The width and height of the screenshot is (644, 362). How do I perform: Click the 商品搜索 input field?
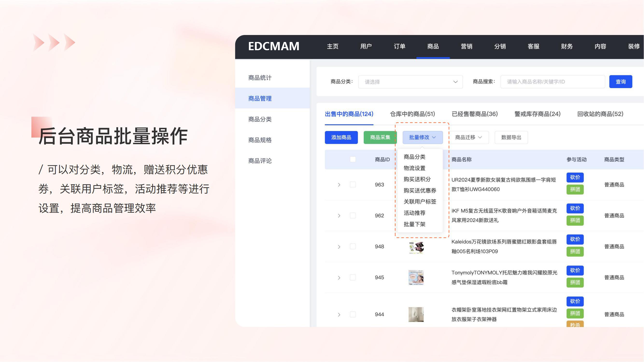552,82
